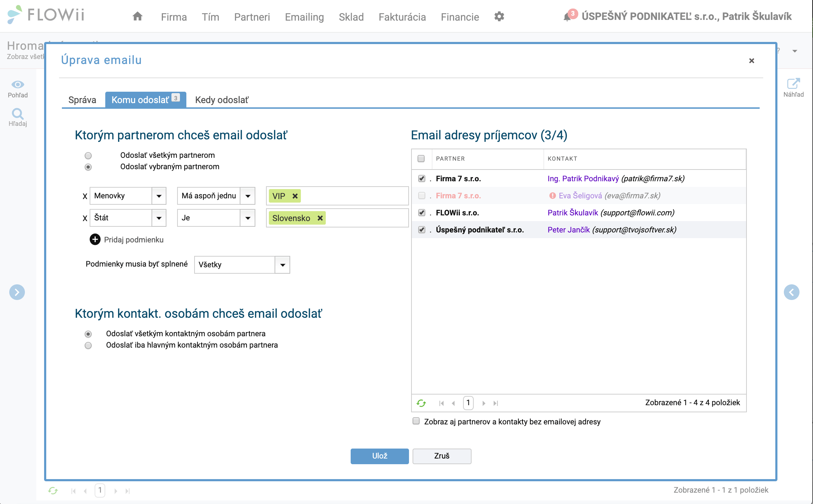Expand the Podmienky musia byť splnené dropdown
This screenshot has height=504, width=813.
282,264
